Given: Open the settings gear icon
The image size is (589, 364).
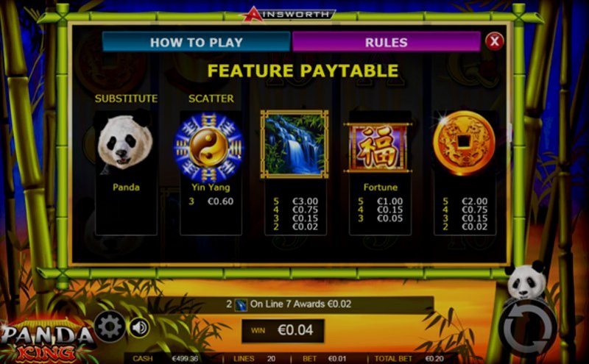Looking at the screenshot, I should (110, 326).
